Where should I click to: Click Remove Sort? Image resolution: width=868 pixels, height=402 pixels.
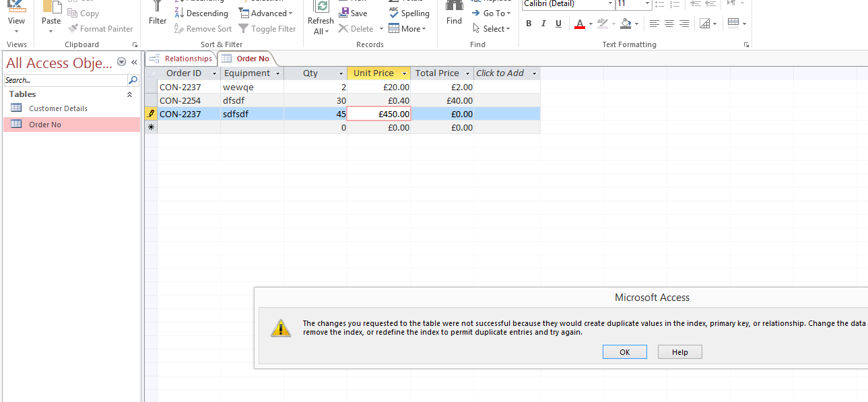click(x=203, y=29)
